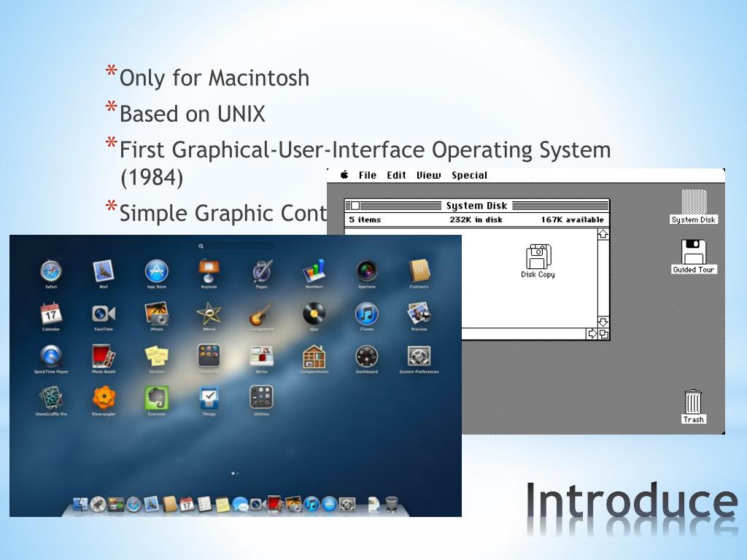Expand the folder left of Bento

tap(209, 356)
